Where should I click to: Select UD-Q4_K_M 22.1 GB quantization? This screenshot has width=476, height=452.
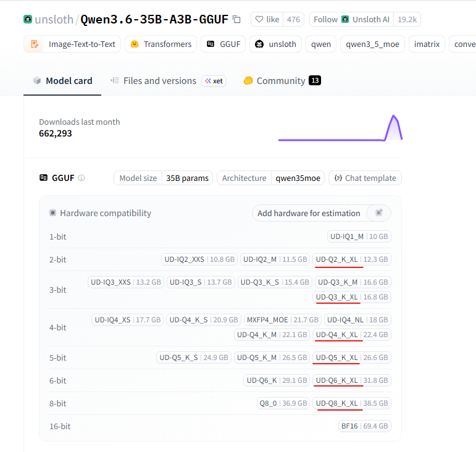click(272, 335)
